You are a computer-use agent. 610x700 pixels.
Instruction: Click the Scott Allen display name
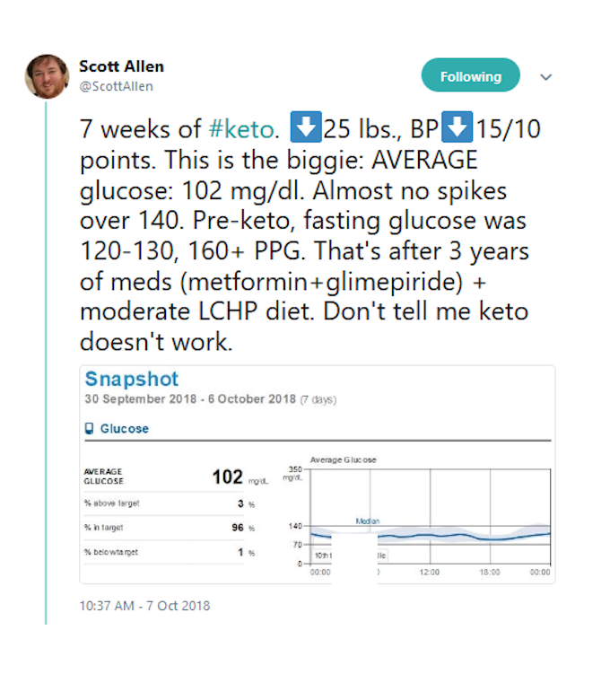(121, 66)
